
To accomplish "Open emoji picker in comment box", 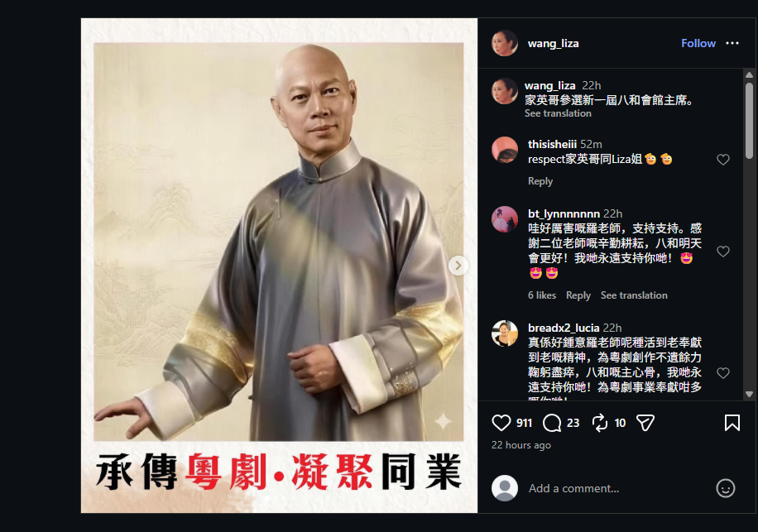I will pos(725,488).
